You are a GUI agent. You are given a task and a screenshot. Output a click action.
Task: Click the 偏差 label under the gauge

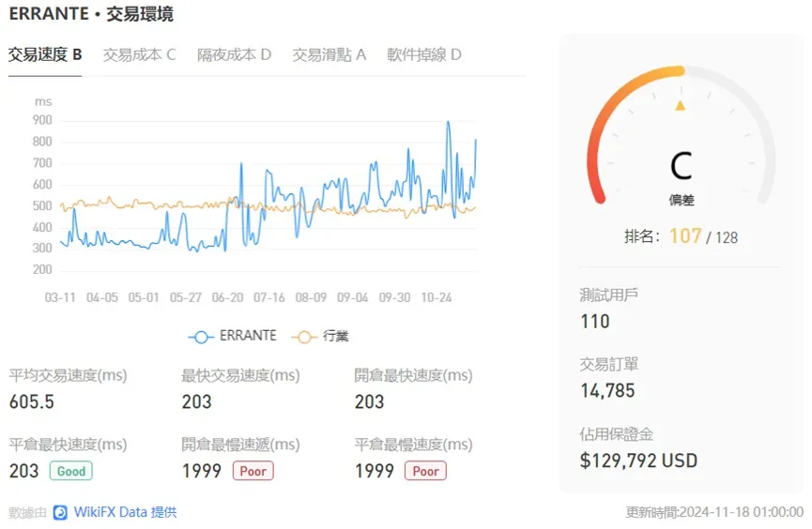pos(681,200)
